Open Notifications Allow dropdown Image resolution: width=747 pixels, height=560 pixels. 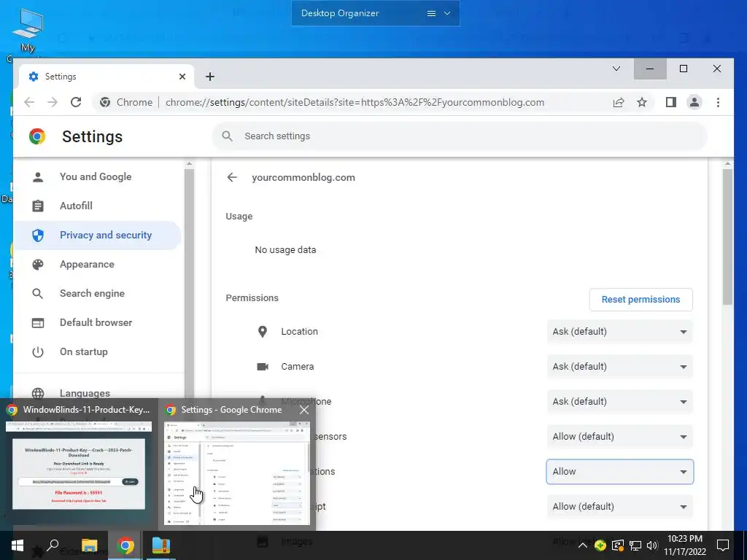point(619,472)
